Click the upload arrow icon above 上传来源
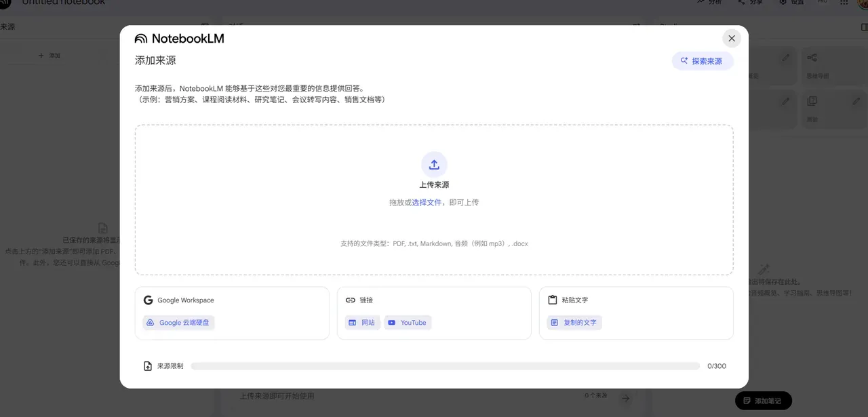 [434, 164]
